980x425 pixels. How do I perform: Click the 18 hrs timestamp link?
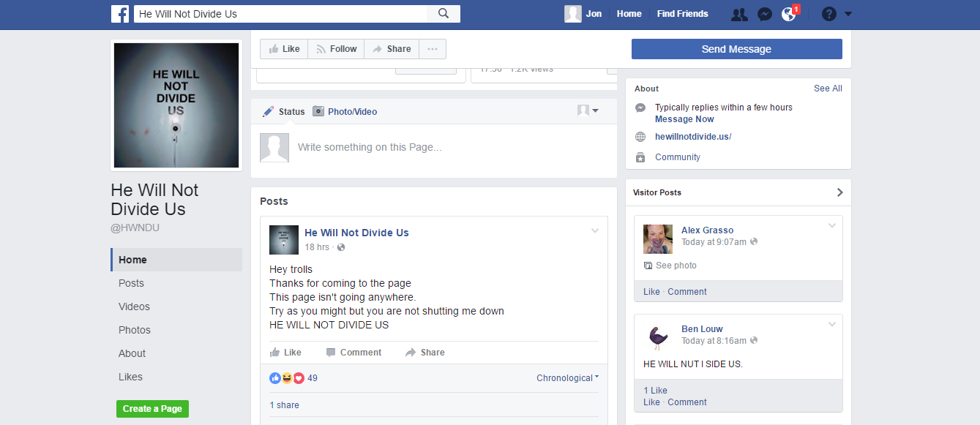317,247
